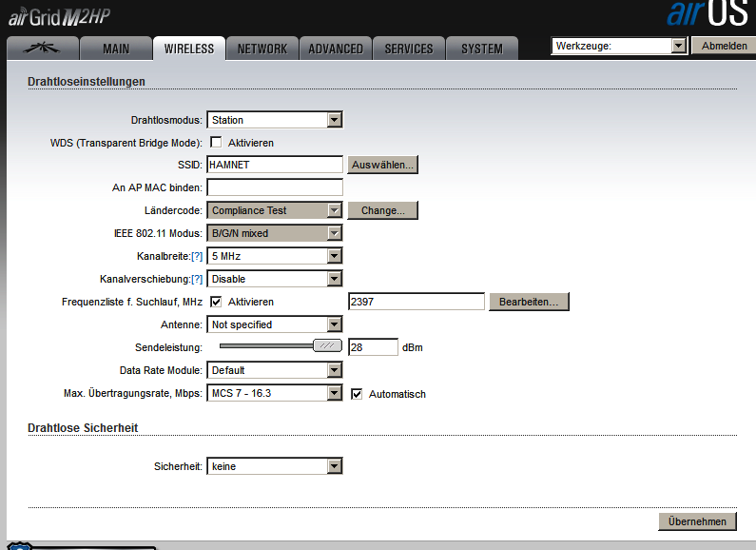Click the Auswählen button next to SSID
The image size is (756, 550).
(382, 166)
